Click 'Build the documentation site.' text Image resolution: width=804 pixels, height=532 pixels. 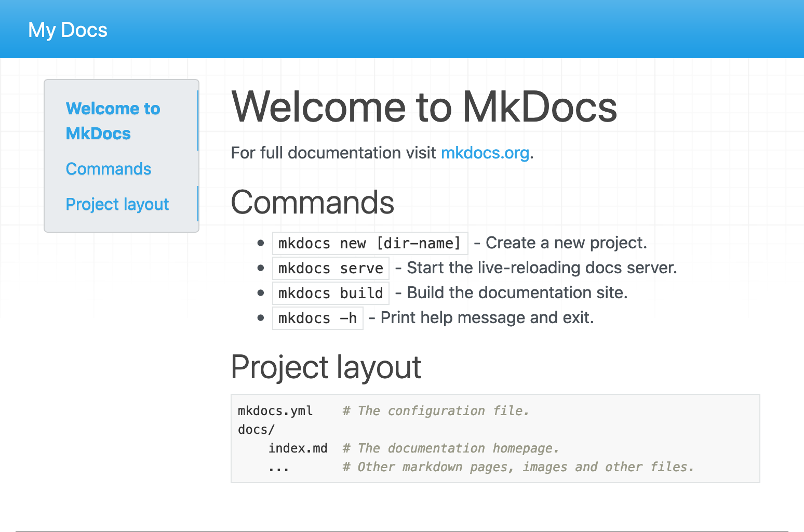coord(517,292)
